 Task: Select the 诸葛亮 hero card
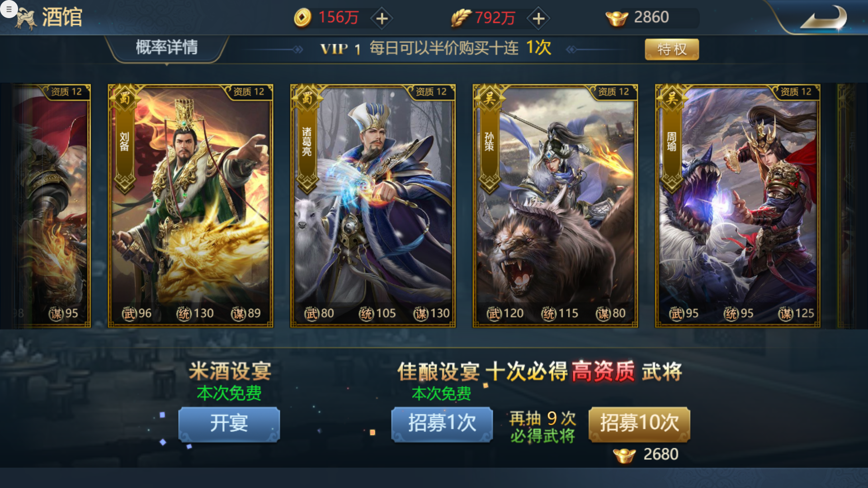coord(373,206)
